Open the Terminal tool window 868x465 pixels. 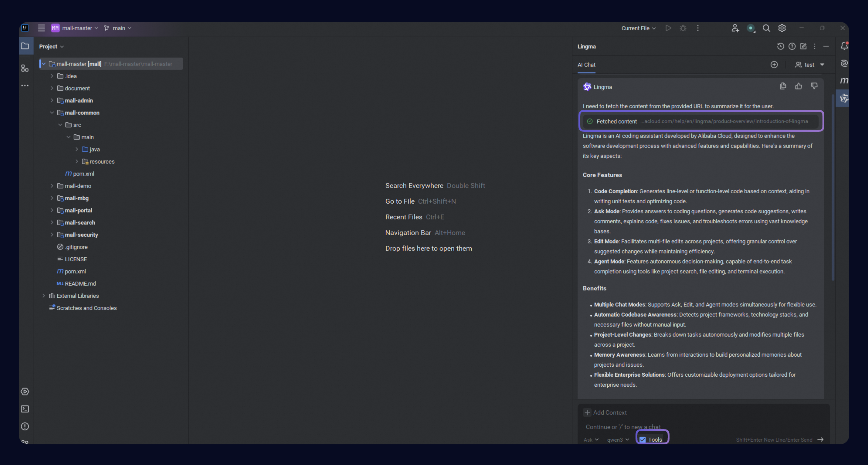(x=25, y=409)
